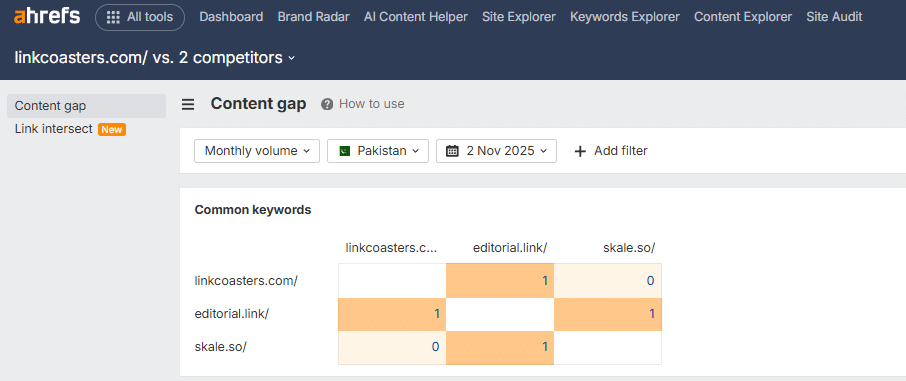Open the Monthly volume dropdown
The height and width of the screenshot is (381, 906).
[257, 151]
